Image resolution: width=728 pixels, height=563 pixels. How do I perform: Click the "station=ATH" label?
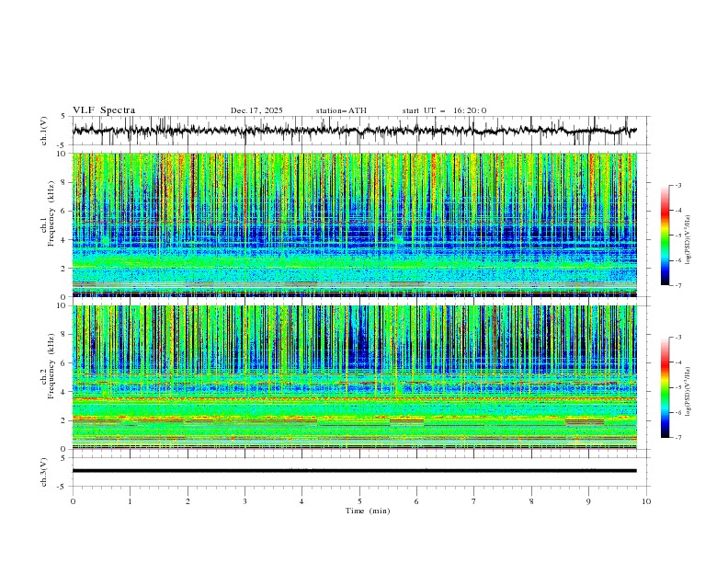[x=341, y=110]
